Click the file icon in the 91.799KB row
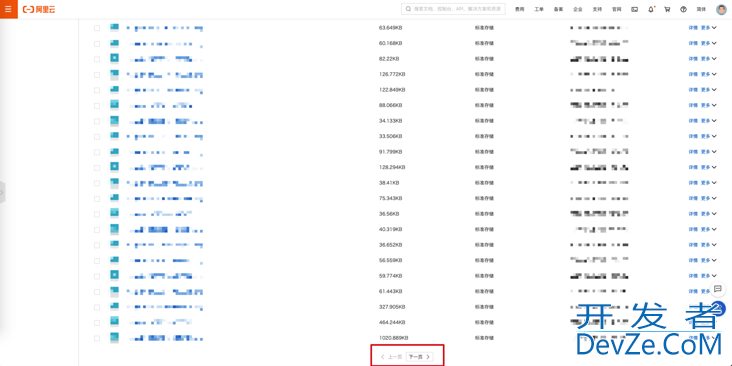The width and height of the screenshot is (732, 366). coord(114,152)
